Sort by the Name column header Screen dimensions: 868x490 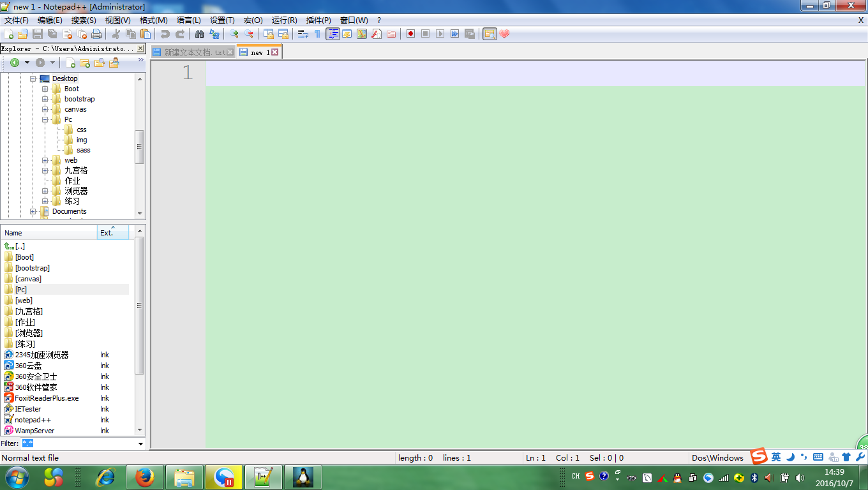tap(49, 232)
